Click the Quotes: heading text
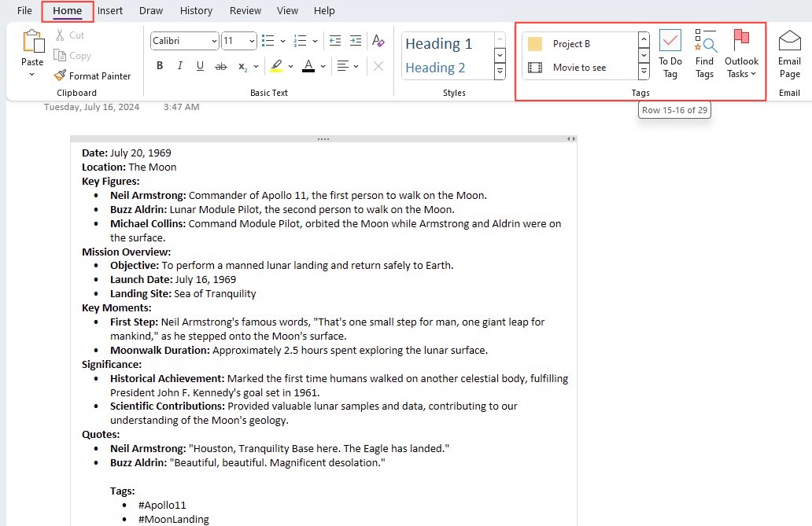The width and height of the screenshot is (812, 526). pos(101,434)
